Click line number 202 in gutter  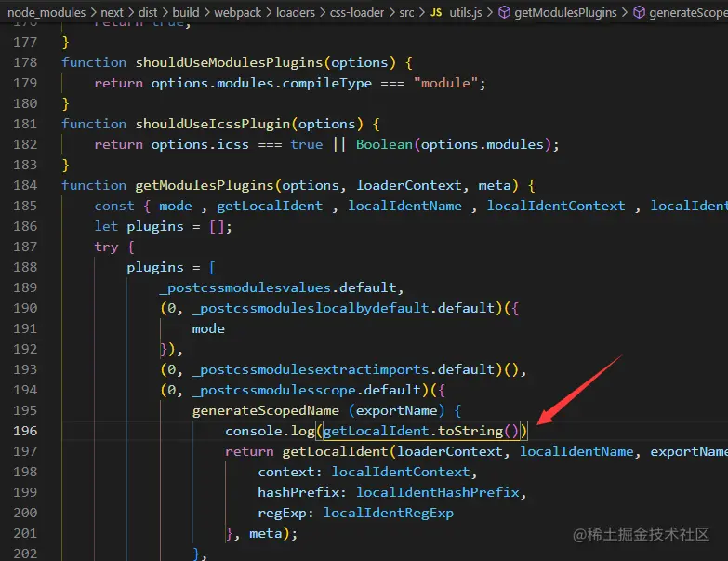click(x=25, y=554)
